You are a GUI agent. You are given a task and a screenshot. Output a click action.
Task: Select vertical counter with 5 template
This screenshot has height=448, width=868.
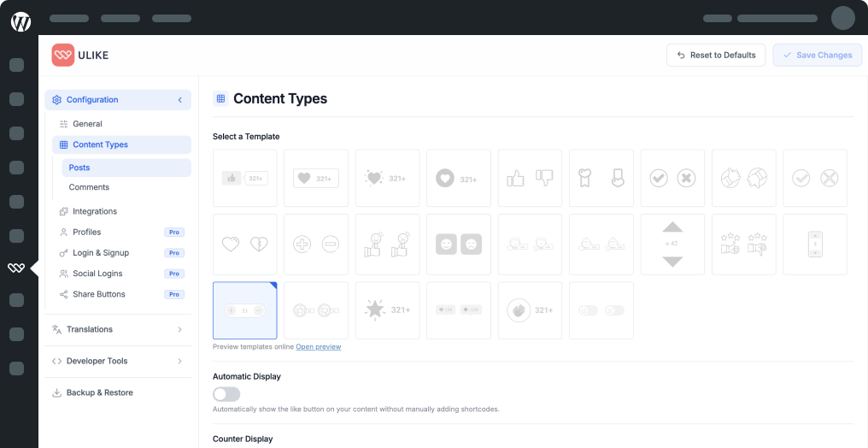click(815, 245)
